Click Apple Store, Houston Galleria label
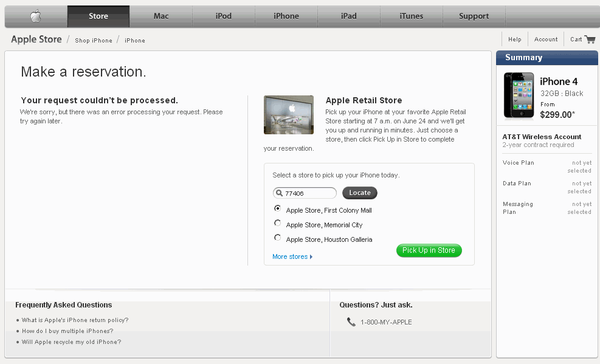 tap(329, 239)
